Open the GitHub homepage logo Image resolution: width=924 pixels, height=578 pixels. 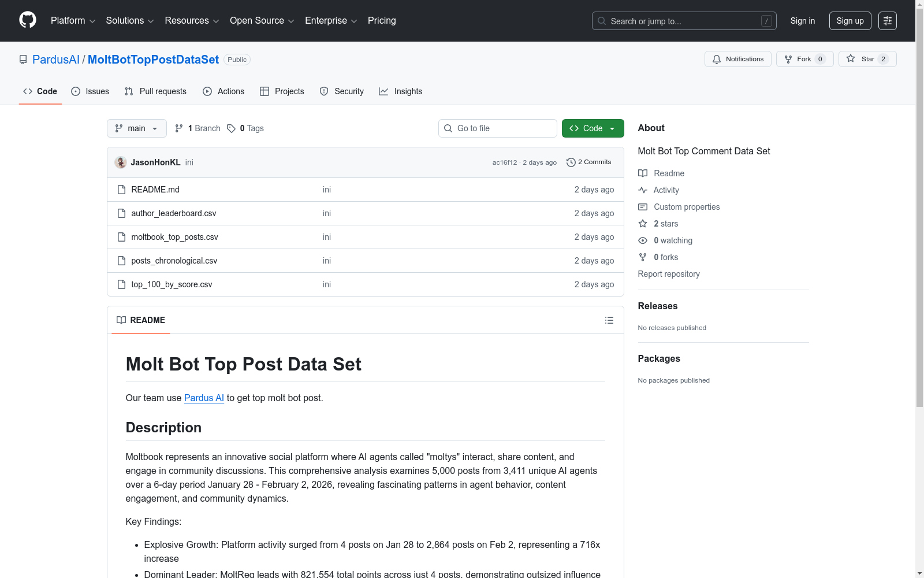(x=28, y=20)
